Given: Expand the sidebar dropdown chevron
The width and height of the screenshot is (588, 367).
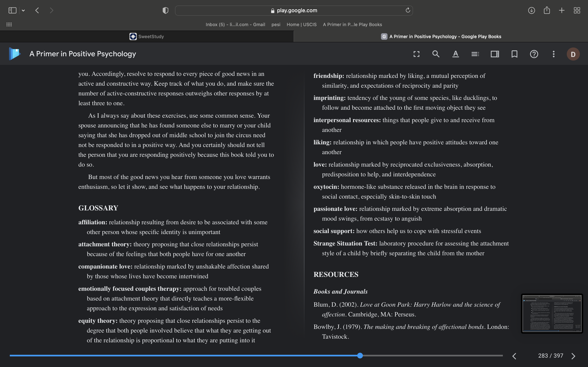Looking at the screenshot, I should coord(23,10).
